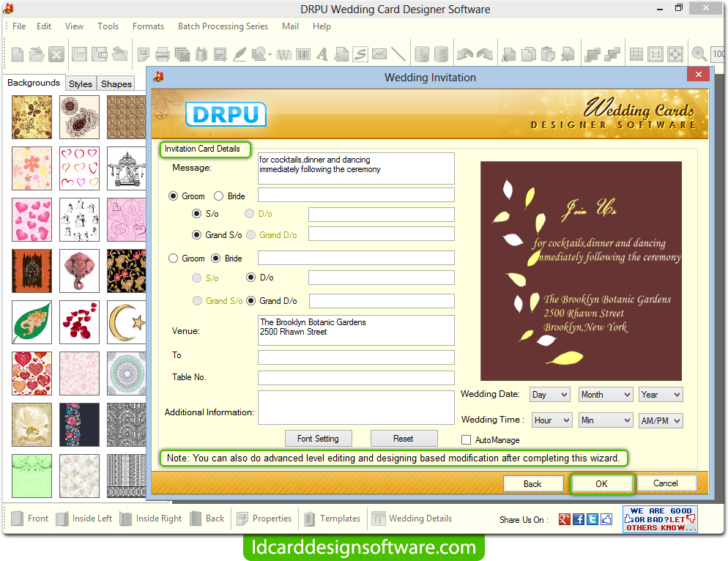
Task: Enable the AutoManage checkbox
Action: 466,439
